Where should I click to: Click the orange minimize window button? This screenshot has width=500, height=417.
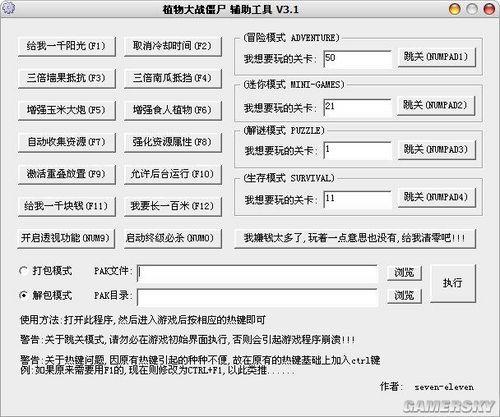pos(455,9)
